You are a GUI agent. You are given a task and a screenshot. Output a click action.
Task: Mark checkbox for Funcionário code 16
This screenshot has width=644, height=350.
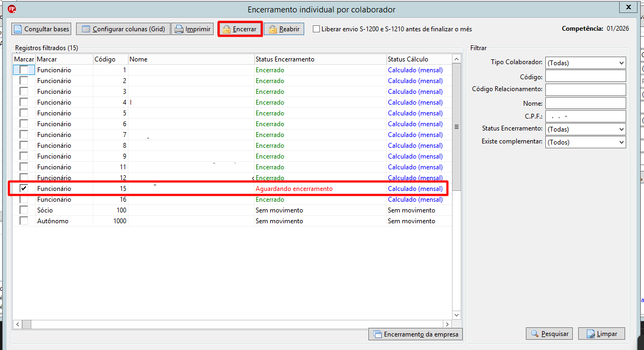point(24,200)
